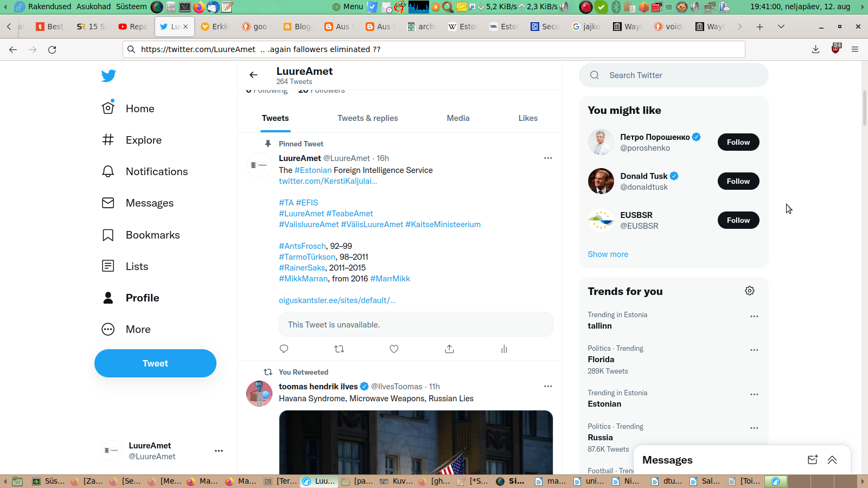Open a new browser tab
Image resolution: width=868 pixels, height=488 pixels.
pyautogui.click(x=759, y=27)
